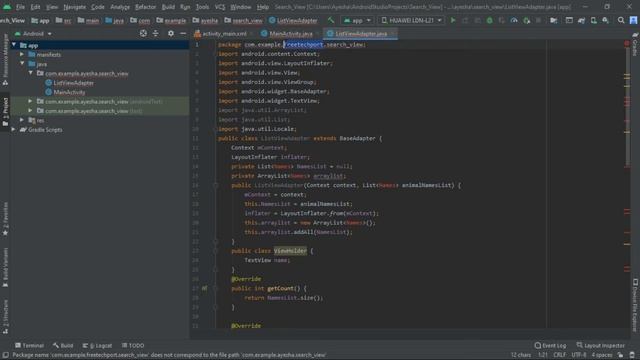
Task: Click the UTF-8 encoding in status bar
Action: coord(578,355)
